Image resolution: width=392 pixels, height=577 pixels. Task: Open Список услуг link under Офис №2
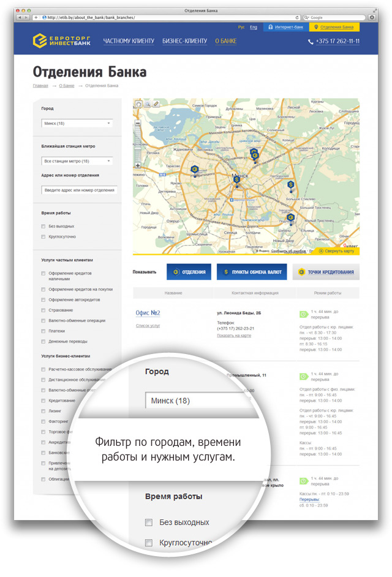click(x=148, y=326)
